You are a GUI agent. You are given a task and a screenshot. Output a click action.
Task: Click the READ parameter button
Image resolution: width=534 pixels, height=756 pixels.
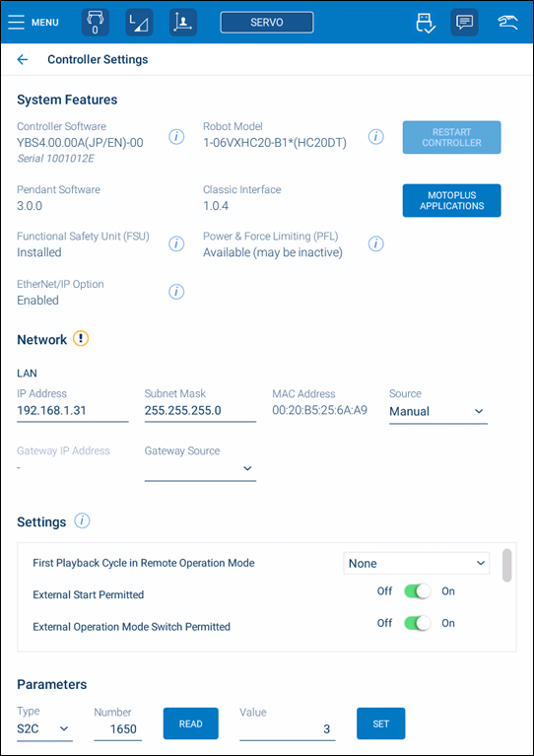[x=191, y=723]
